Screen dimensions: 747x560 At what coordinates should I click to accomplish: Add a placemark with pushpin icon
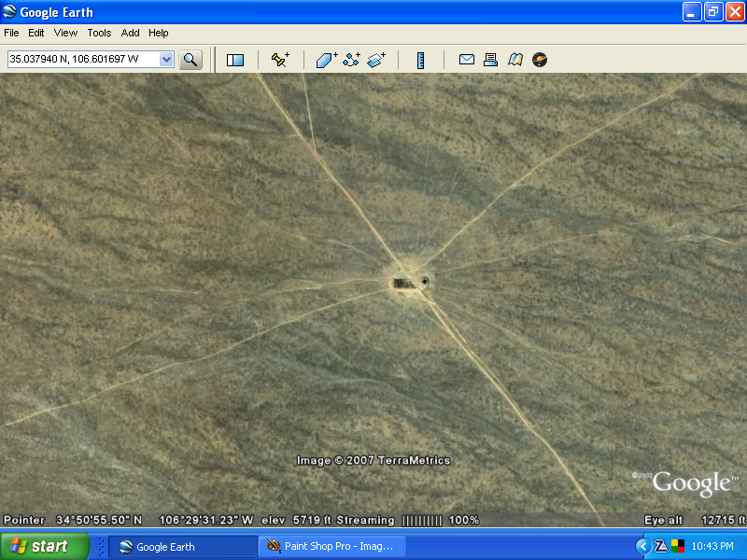(280, 60)
